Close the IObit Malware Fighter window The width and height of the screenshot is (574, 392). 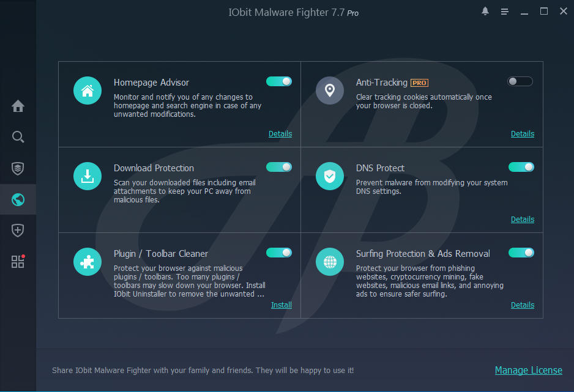point(564,12)
